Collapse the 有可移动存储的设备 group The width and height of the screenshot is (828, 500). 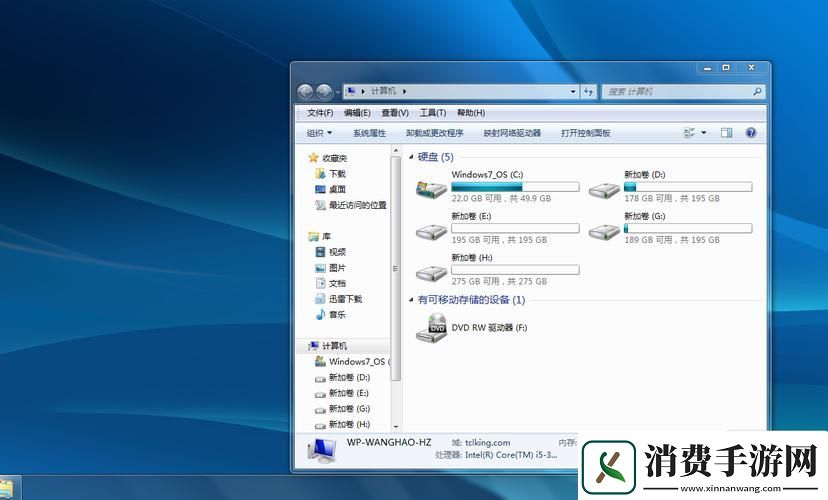[x=411, y=300]
